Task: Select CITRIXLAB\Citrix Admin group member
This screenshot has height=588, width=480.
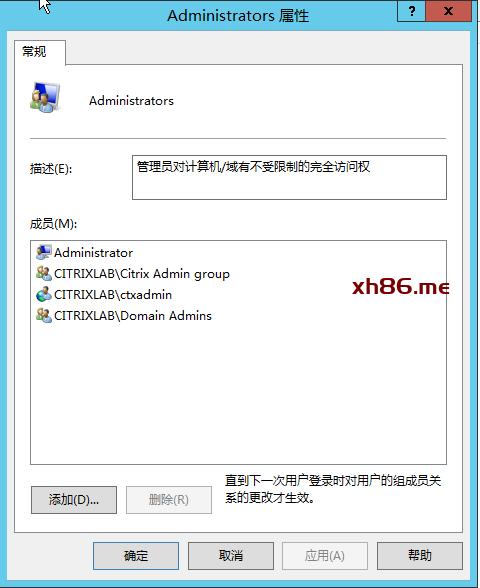Action: click(142, 274)
